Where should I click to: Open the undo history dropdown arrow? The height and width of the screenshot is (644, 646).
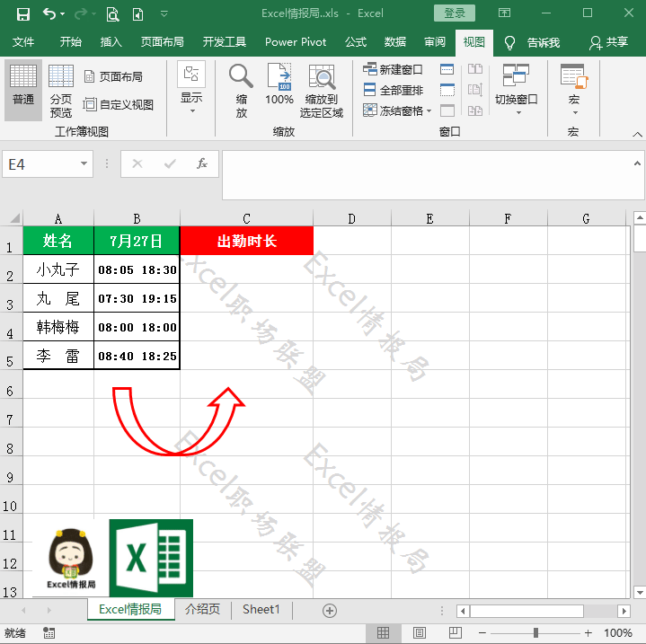63,14
